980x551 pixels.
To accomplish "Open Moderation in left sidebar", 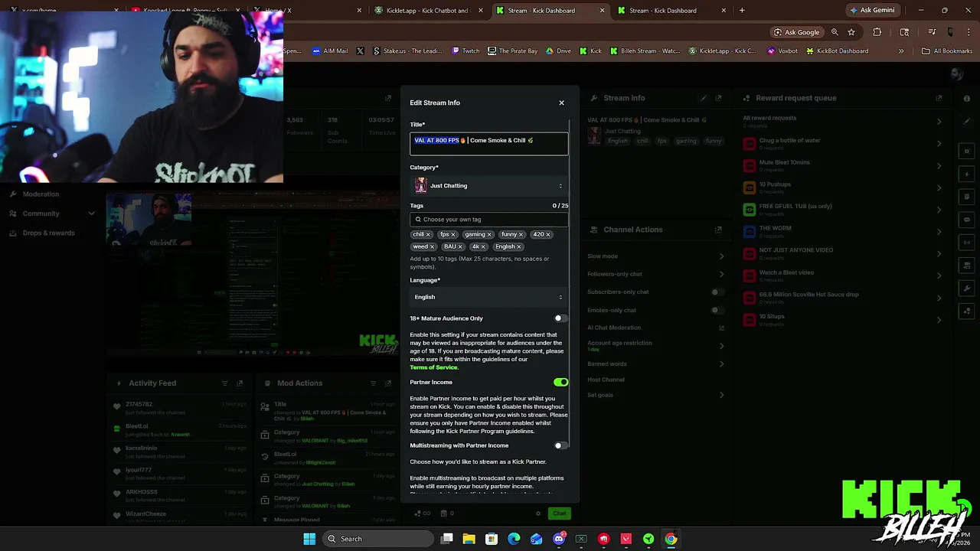I will click(41, 194).
